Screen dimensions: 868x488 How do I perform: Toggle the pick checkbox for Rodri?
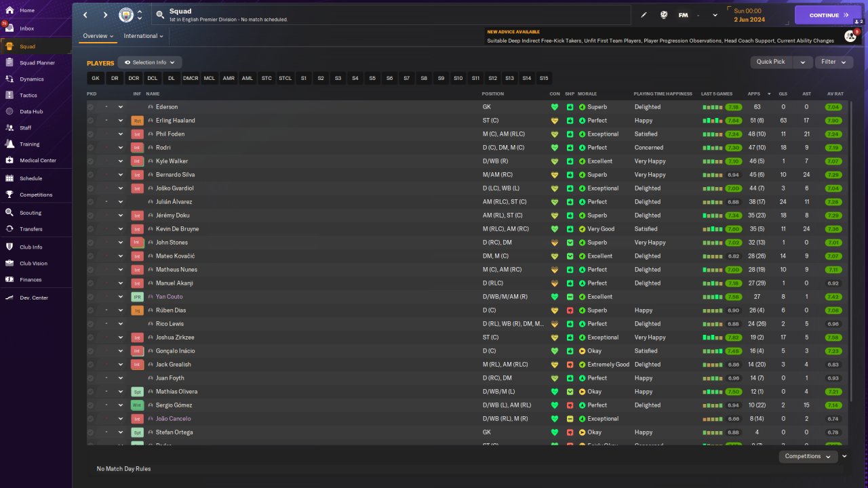(x=90, y=148)
